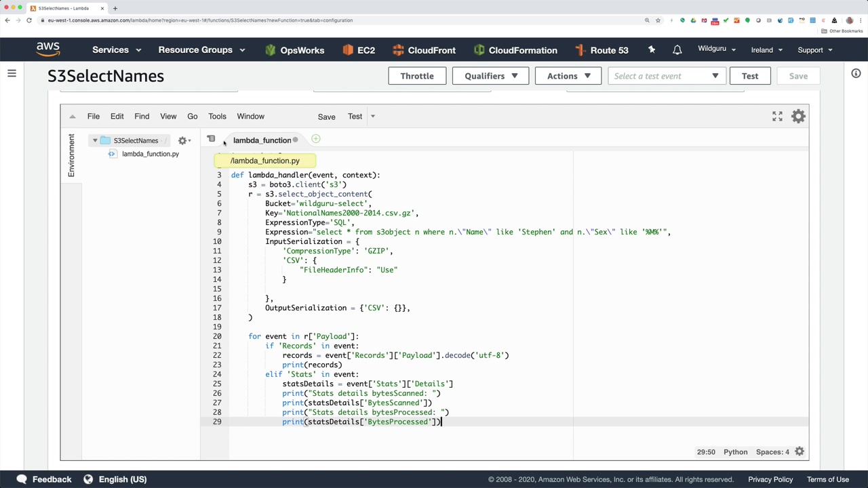Screen dimensions: 868x488
Task: Toggle the Environment side panel
Action: (x=71, y=155)
